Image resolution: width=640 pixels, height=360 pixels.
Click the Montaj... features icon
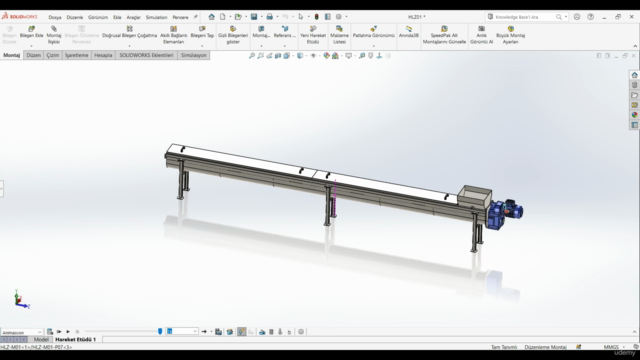(x=261, y=29)
